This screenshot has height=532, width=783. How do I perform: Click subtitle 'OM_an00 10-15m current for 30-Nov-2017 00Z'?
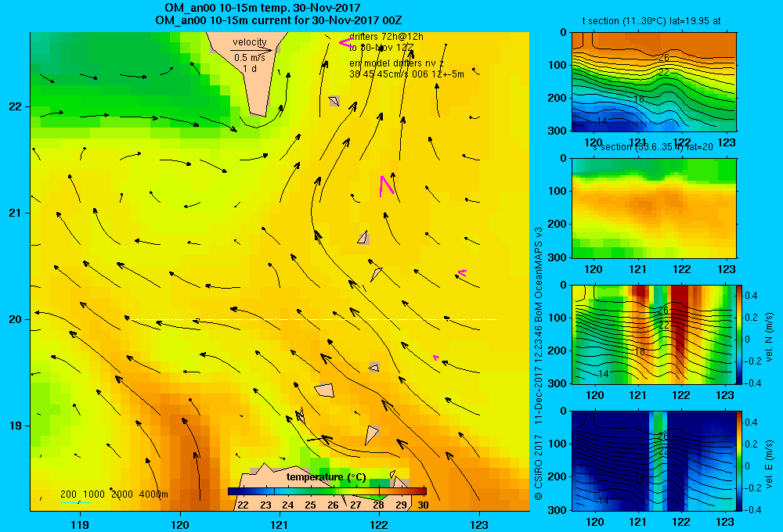pyautogui.click(x=278, y=20)
